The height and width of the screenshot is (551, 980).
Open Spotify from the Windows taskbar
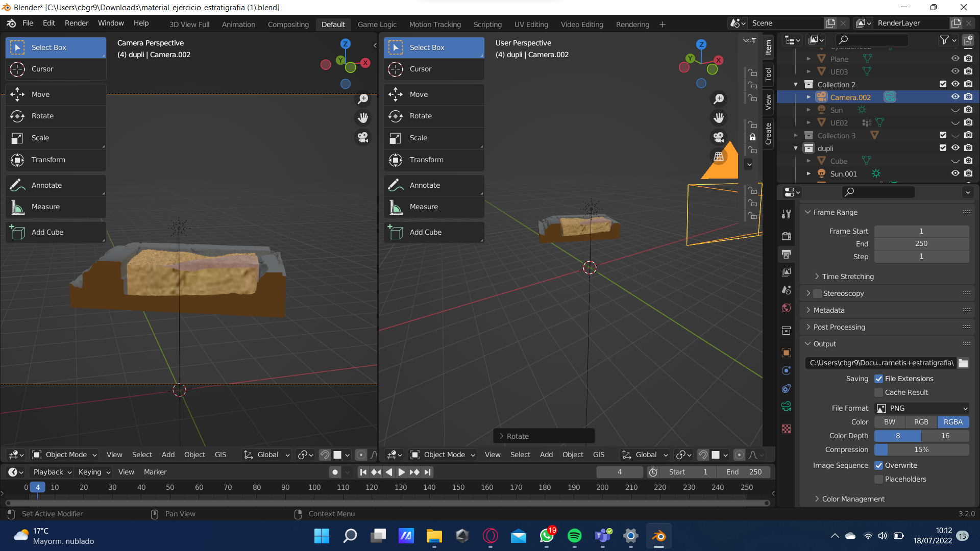(574, 536)
